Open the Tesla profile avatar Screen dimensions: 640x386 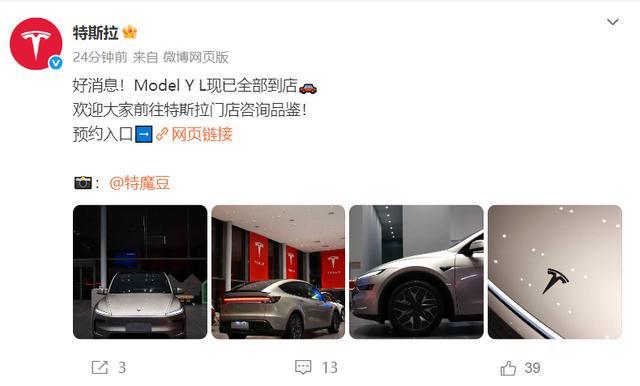[x=36, y=44]
